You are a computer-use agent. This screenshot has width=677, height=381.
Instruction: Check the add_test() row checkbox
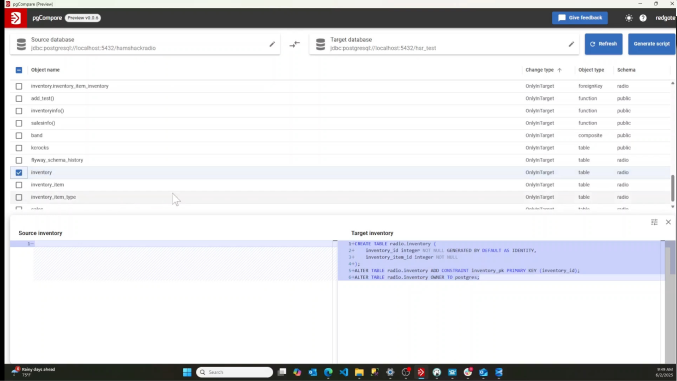point(19,98)
